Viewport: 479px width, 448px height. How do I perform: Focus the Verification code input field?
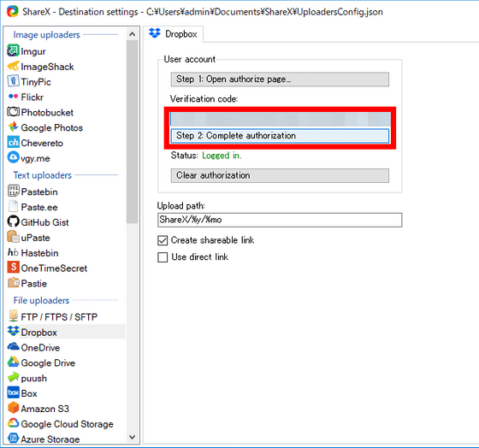tap(281, 119)
